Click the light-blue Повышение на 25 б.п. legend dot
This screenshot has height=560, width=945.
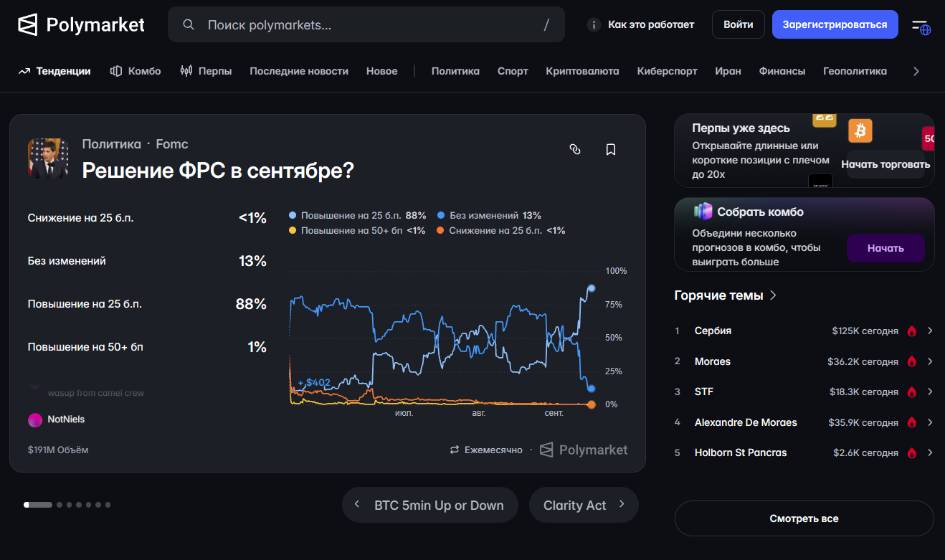coord(292,215)
